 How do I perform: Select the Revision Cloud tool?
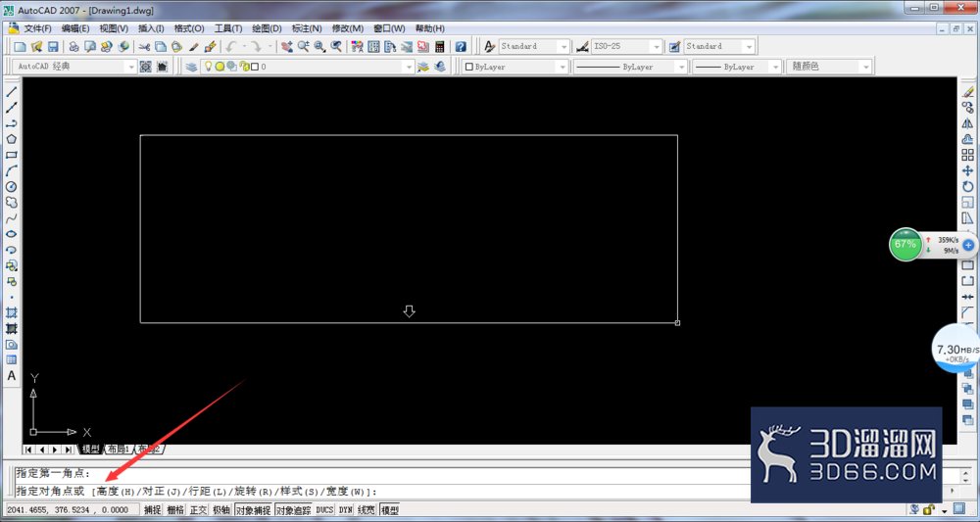coord(11,203)
